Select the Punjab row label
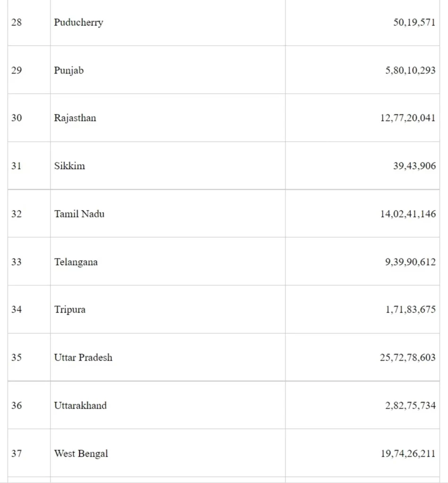 pyautogui.click(x=69, y=71)
